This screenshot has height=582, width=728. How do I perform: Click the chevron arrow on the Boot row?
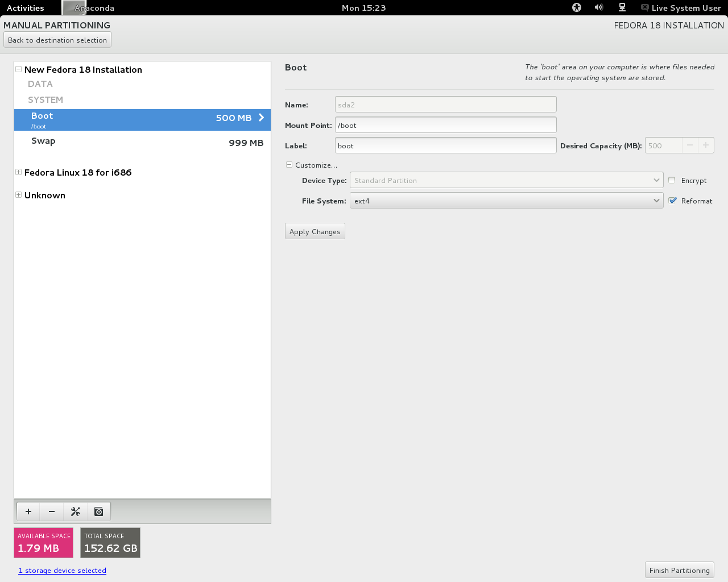tap(261, 118)
